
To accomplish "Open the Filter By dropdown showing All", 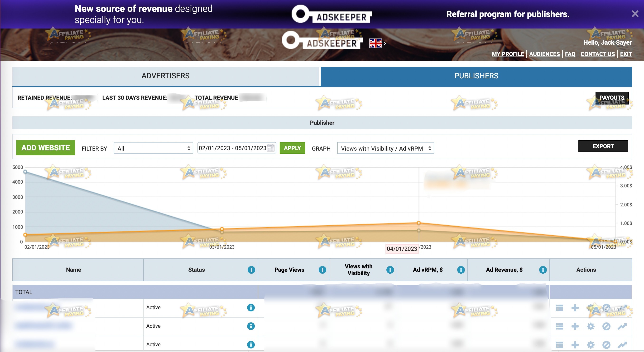I will (x=153, y=148).
